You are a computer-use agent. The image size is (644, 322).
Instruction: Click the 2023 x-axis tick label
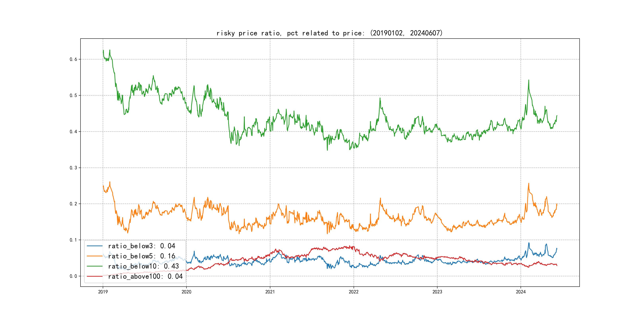click(x=437, y=292)
